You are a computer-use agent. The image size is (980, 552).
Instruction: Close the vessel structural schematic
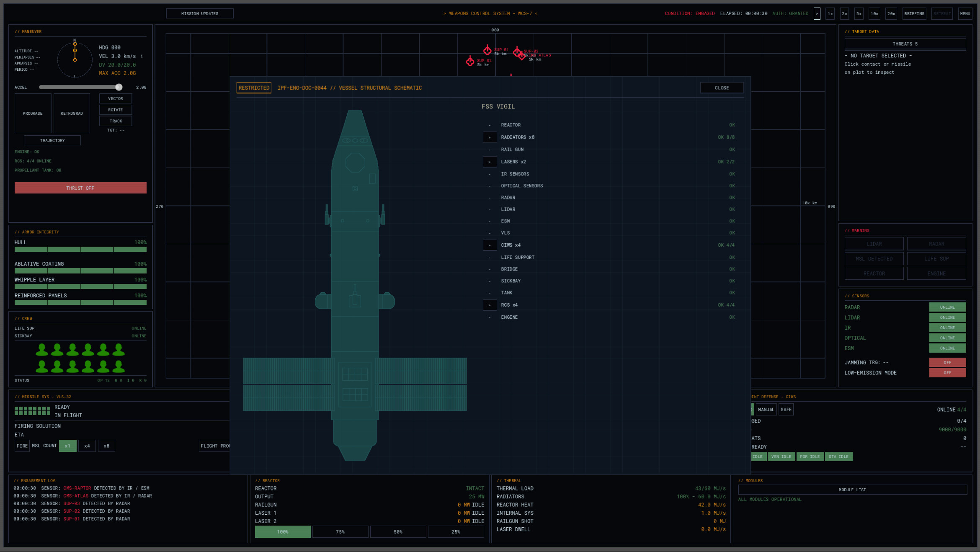[722, 88]
